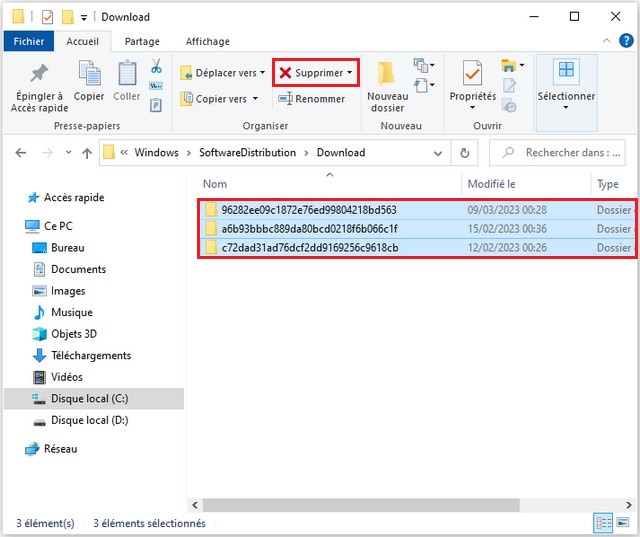Image resolution: width=640 pixels, height=537 pixels.
Task: Click the Refresh button next to the address bar
Action: pos(464,153)
